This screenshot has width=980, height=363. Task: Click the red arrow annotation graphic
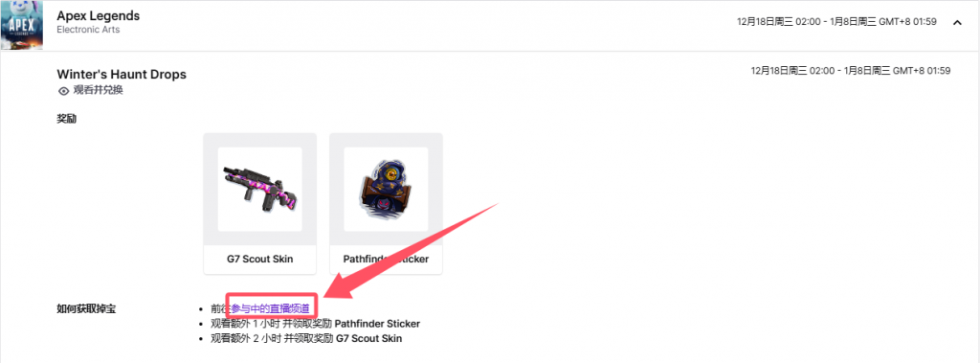point(412,252)
